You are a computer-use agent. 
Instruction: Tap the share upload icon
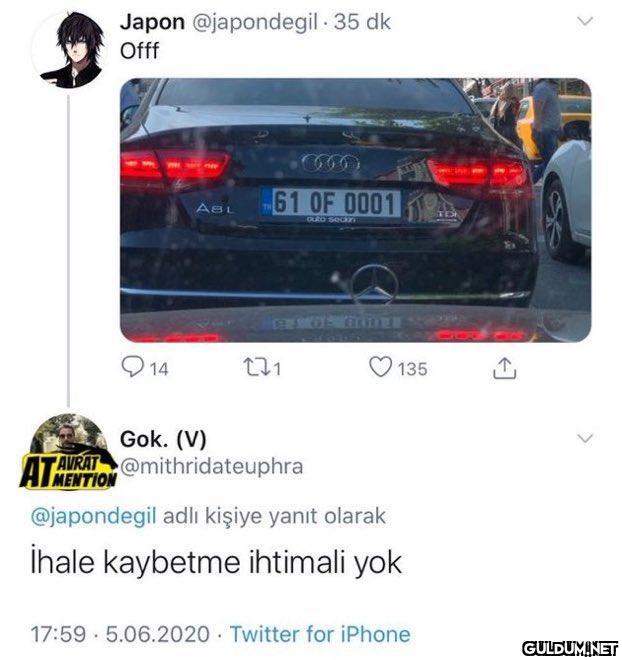click(504, 369)
